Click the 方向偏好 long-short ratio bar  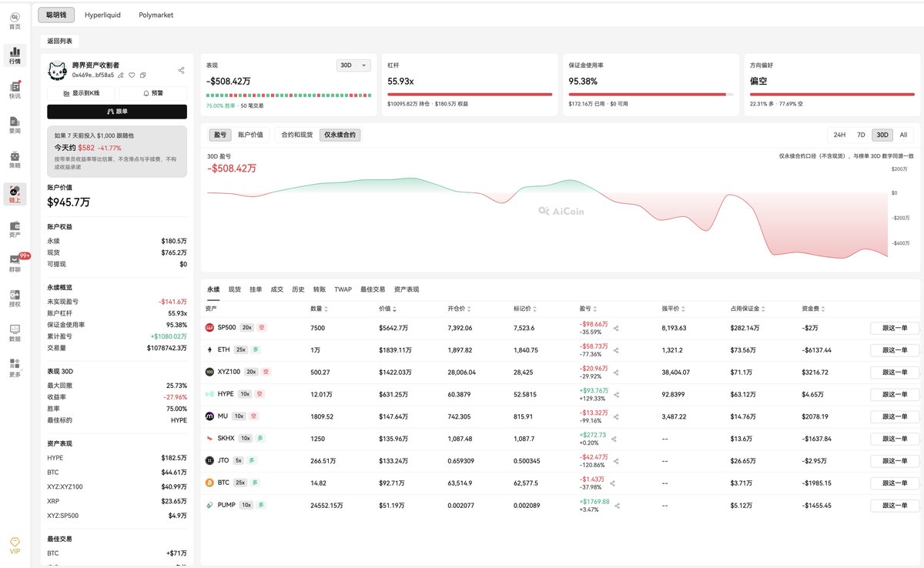pyautogui.click(x=832, y=95)
